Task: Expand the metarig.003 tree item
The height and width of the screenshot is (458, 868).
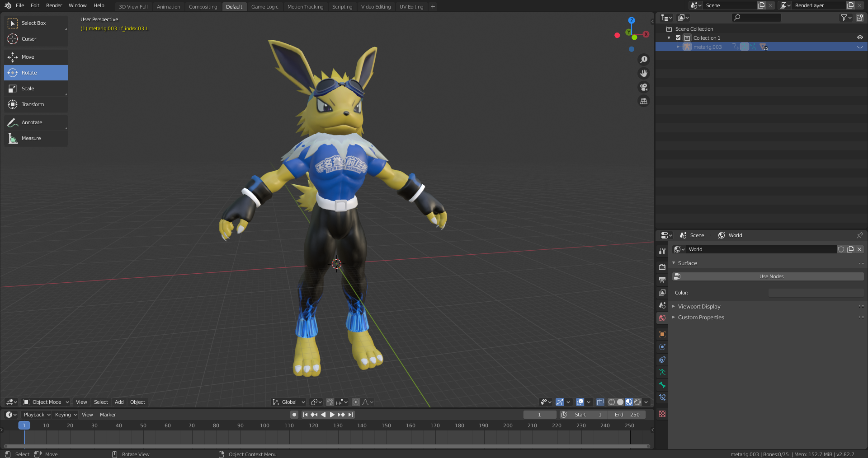Action: point(678,47)
